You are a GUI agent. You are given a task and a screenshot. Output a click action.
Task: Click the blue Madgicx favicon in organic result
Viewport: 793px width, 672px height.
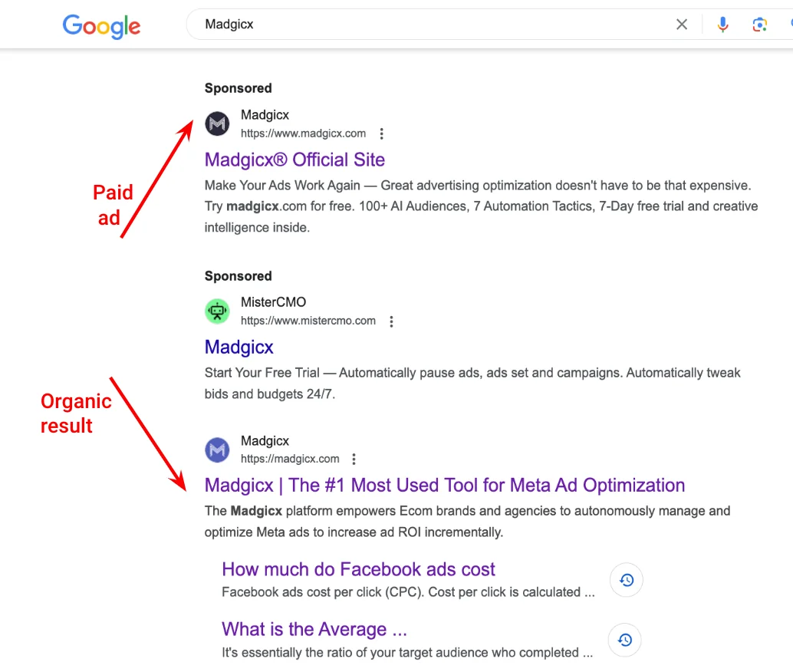coord(217,450)
